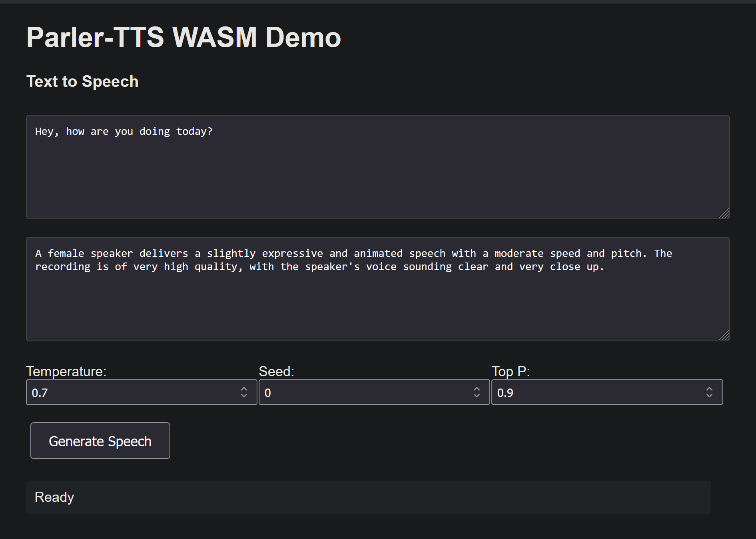Click the Ready status message
Image resolution: width=756 pixels, height=539 pixels.
coord(368,497)
